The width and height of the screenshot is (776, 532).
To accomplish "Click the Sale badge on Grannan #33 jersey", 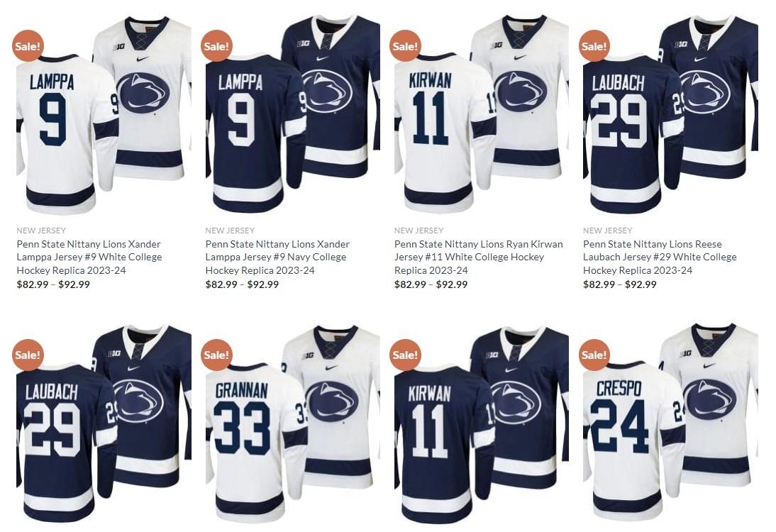I will [216, 355].
